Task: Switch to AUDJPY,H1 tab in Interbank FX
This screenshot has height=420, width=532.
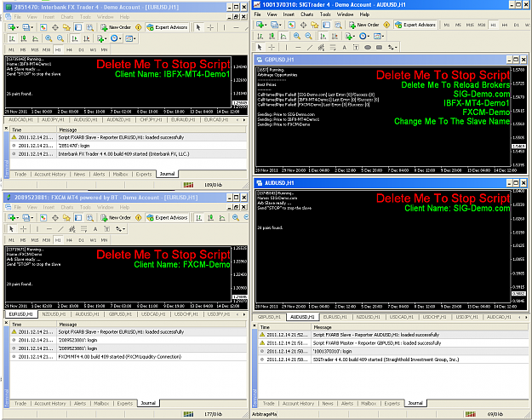Action: (53, 120)
